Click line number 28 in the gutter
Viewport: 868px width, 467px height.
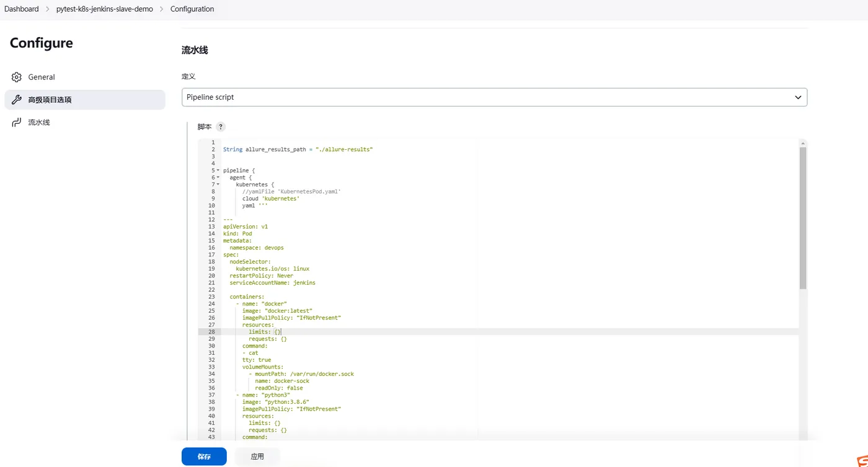point(211,332)
